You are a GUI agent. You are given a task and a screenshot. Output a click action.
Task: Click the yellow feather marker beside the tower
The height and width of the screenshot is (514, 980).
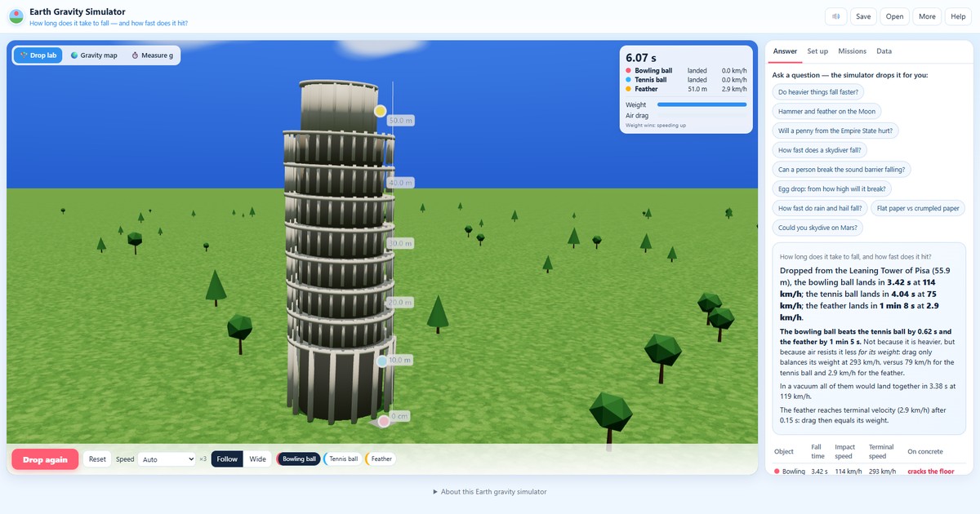coord(380,111)
